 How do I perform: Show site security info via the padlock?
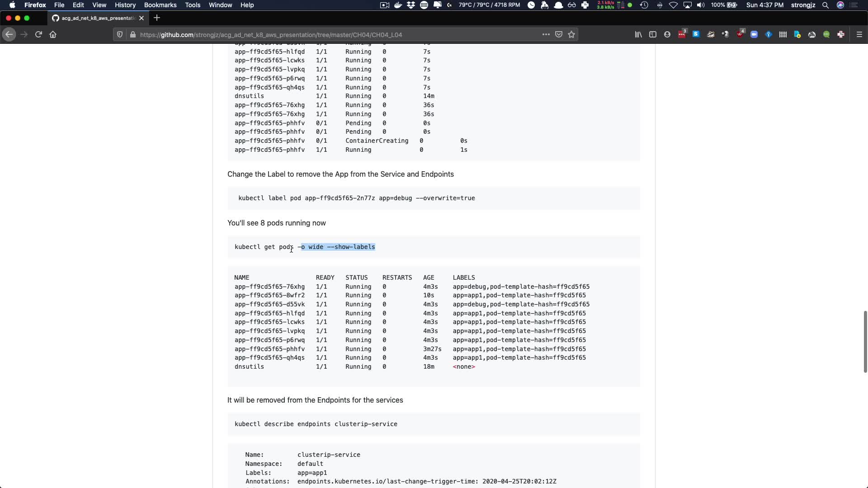[x=132, y=34]
